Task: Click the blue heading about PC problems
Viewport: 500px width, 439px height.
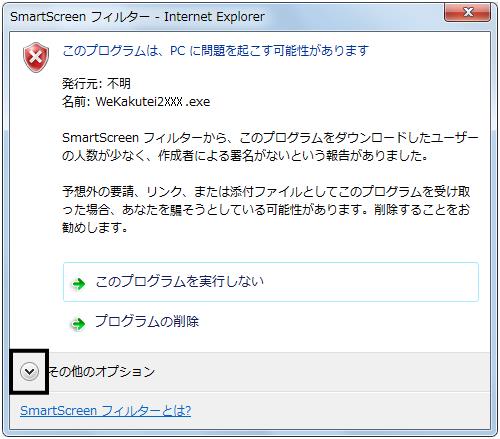Action: click(x=216, y=51)
